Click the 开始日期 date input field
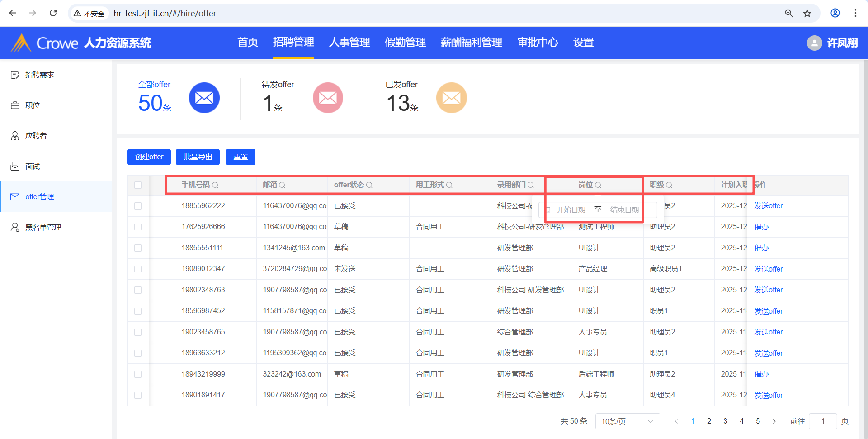 coord(571,210)
